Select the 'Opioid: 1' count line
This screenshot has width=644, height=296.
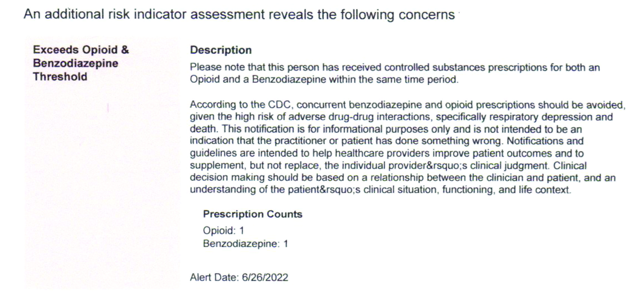tap(223, 231)
